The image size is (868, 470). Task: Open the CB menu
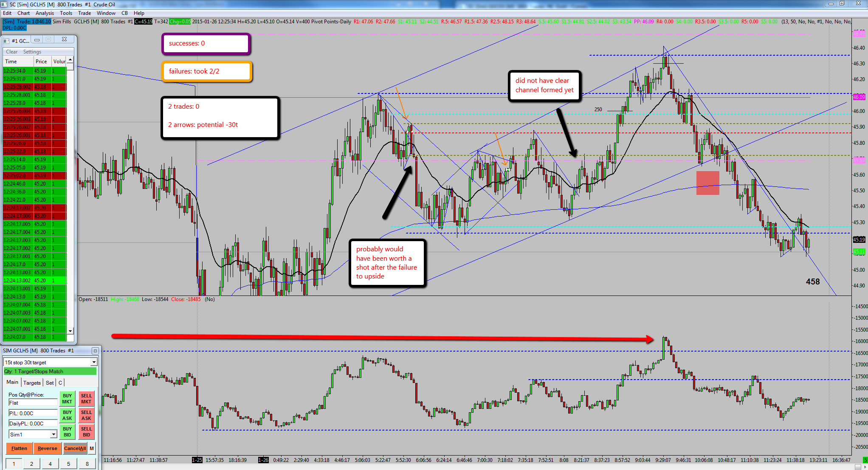pyautogui.click(x=125, y=13)
